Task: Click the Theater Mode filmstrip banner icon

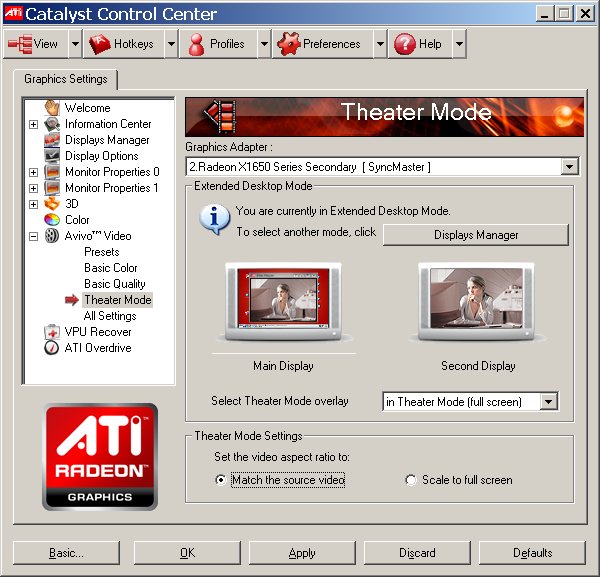Action: (x=220, y=116)
